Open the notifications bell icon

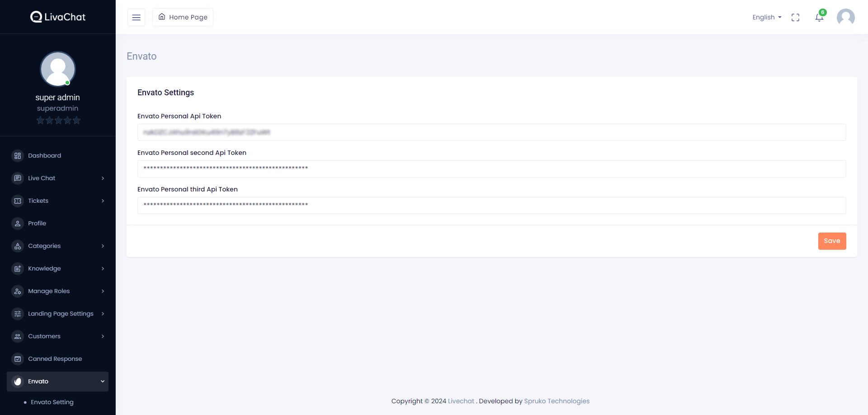tap(819, 18)
